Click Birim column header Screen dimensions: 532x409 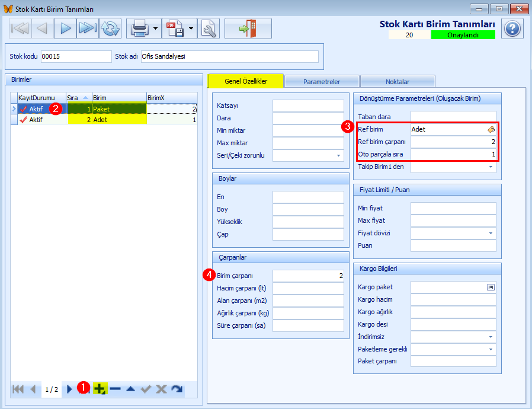point(120,98)
